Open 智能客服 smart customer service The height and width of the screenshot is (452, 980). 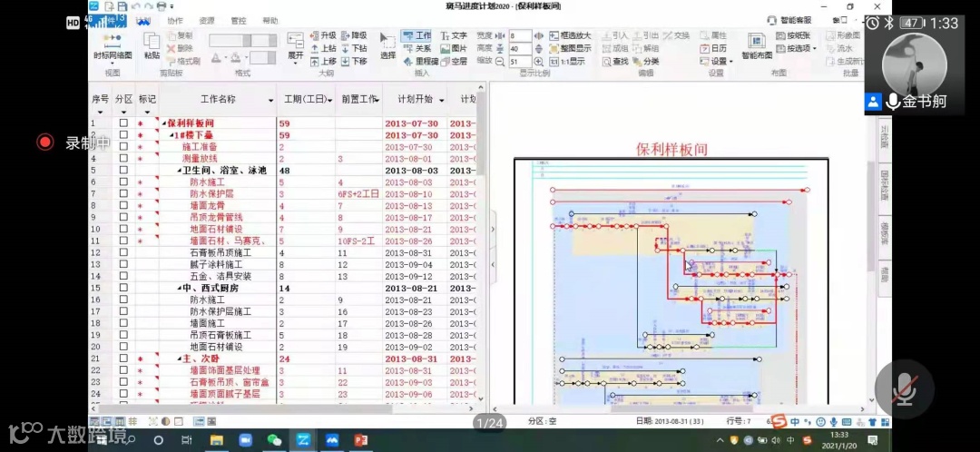[x=790, y=21]
